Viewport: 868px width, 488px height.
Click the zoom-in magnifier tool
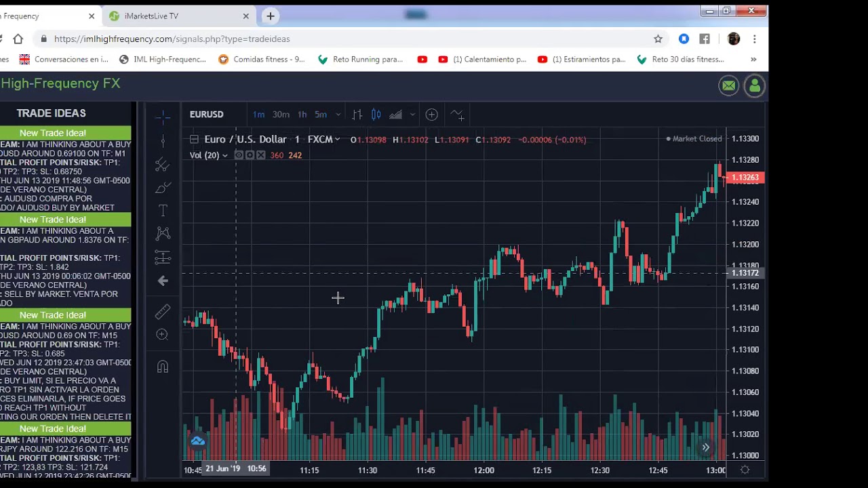pos(163,335)
